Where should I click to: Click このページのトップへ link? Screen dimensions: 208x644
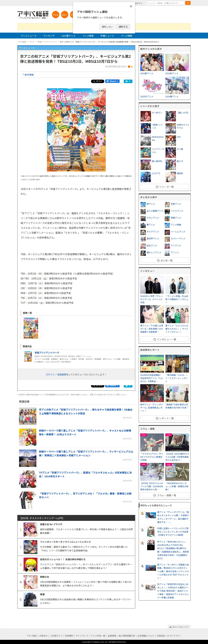click(179, 627)
